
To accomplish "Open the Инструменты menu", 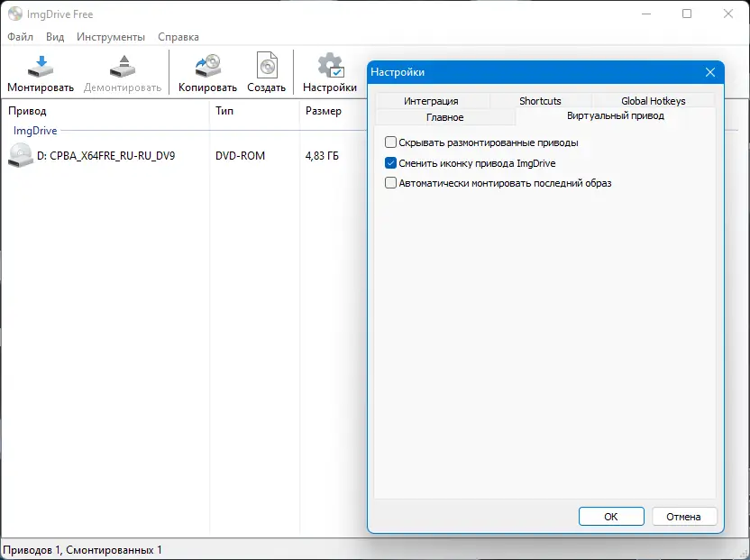I will pos(111,37).
